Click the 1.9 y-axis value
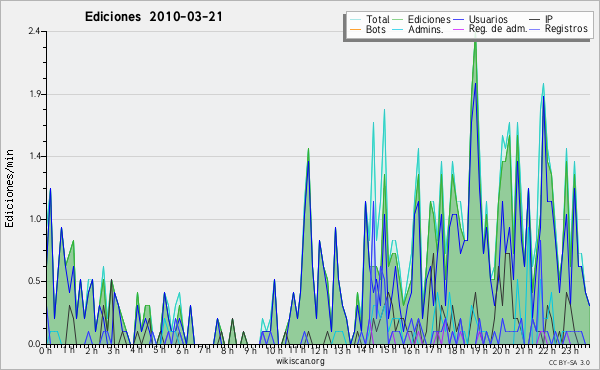Screen dimensions: 600x370 [x=35, y=94]
